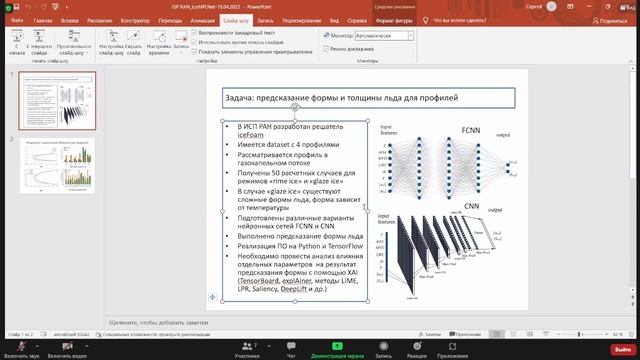
Task: Open the Review (Рецензирование) tab
Action: (x=302, y=20)
